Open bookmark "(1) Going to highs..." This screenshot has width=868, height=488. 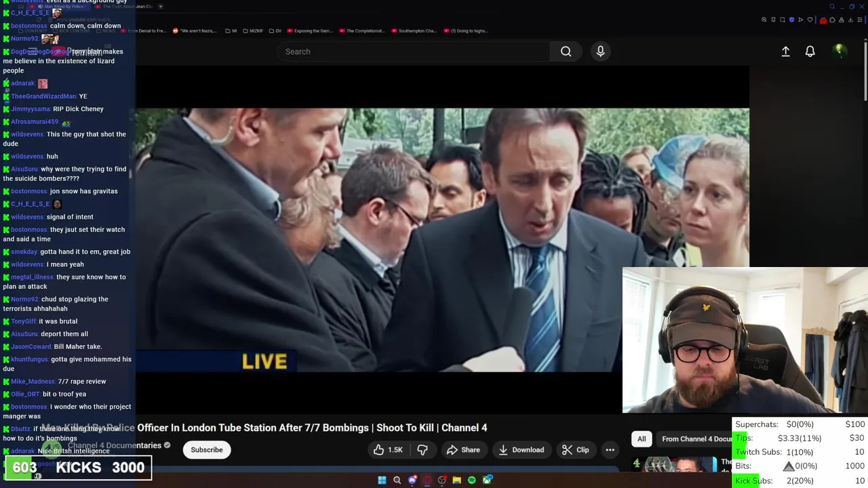(x=466, y=30)
